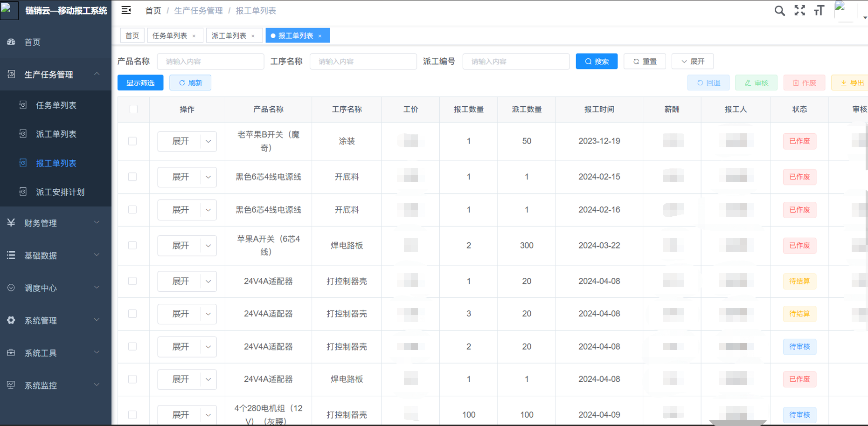Select all rows with header checkbox

click(133, 109)
